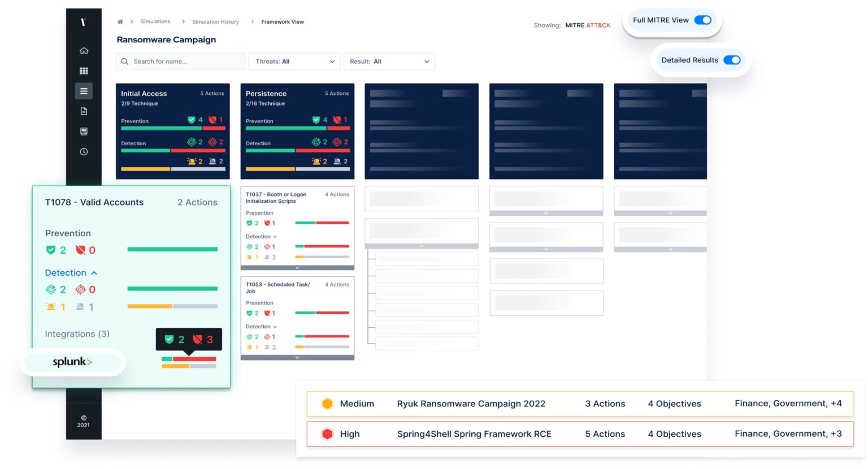This screenshot has height=469, width=868.
Task: Open the grid apps icon in sidebar
Action: coord(84,71)
